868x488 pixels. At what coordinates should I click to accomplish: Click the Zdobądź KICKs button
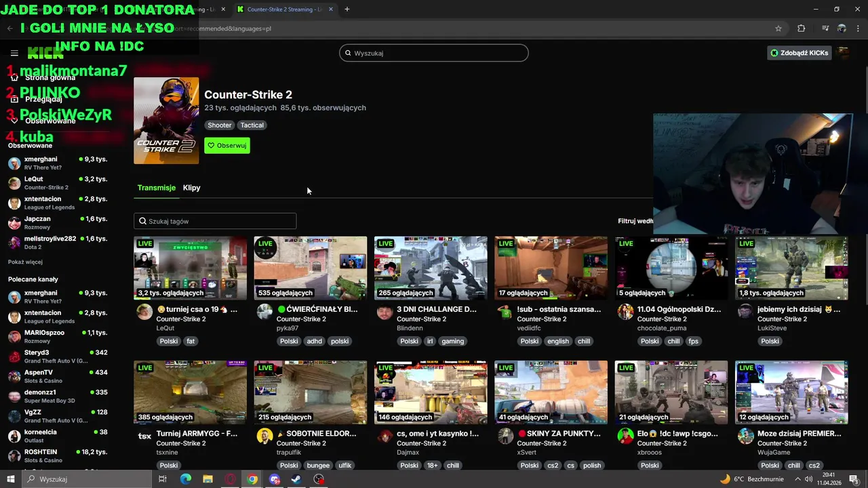tap(800, 53)
